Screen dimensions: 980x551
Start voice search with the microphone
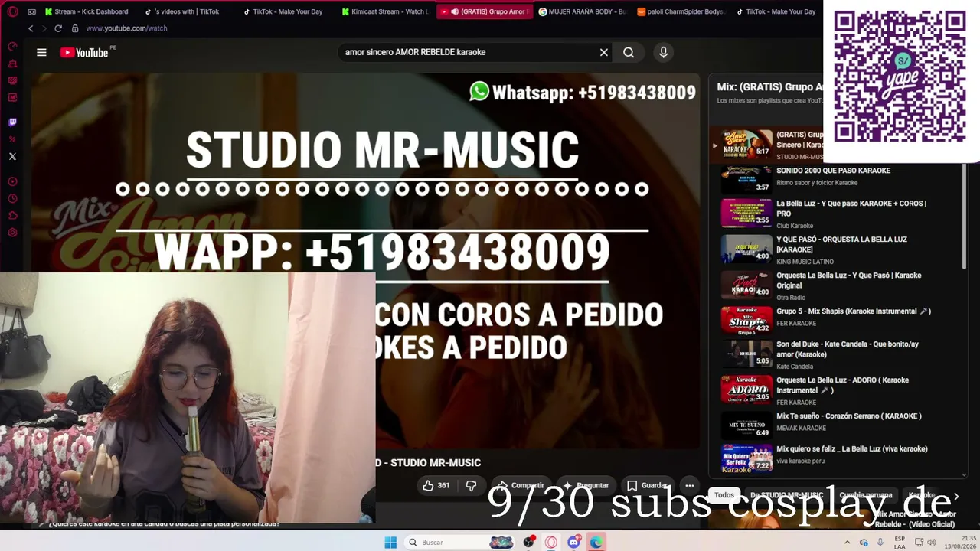point(664,52)
